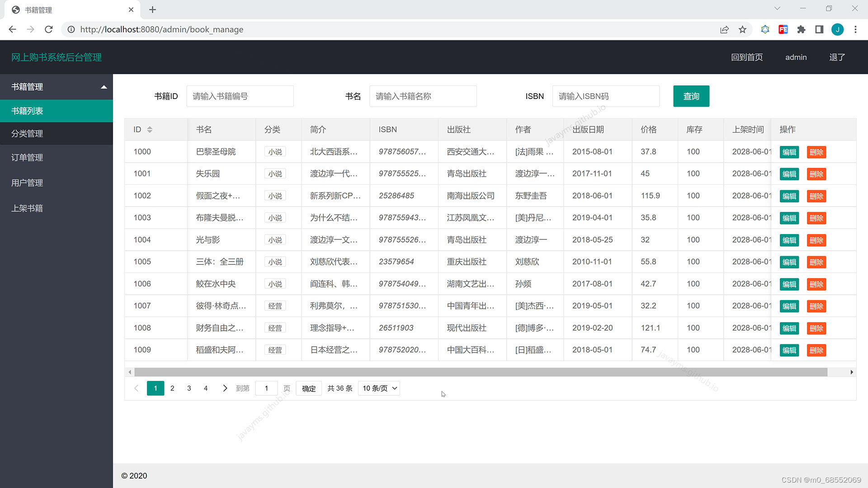Image resolution: width=868 pixels, height=488 pixels.
Task: Open 上架书籍 in the sidebar
Action: click(x=57, y=208)
